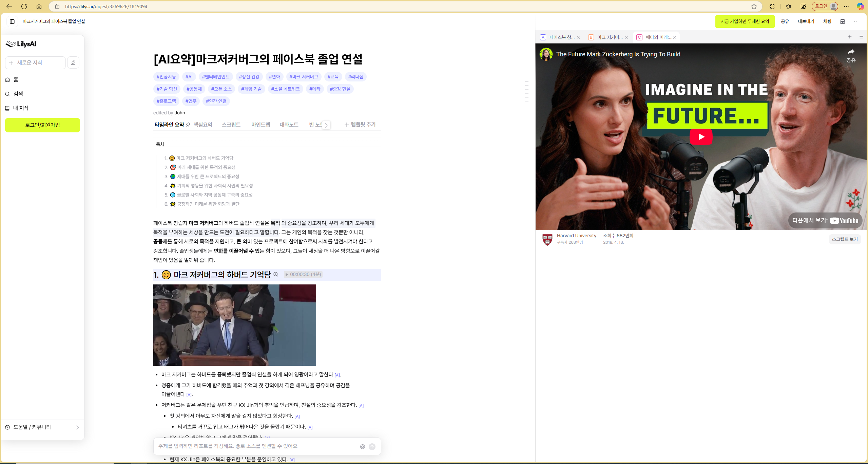The image size is (868, 464).
Task: Open editor John profile link
Action: click(180, 113)
